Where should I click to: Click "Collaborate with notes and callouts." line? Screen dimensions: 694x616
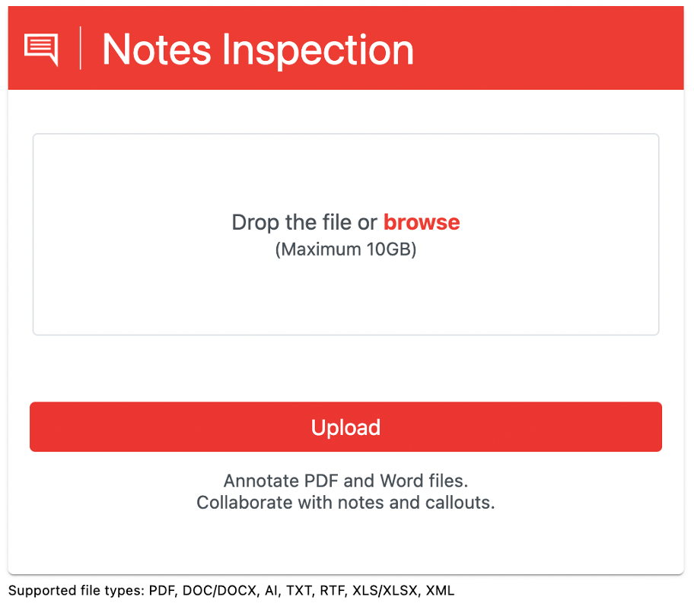point(345,503)
